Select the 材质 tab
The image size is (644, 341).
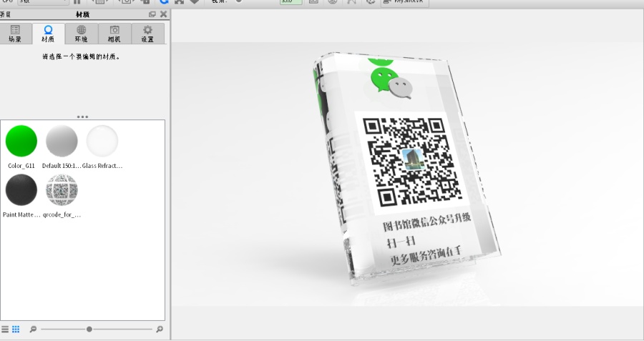click(x=48, y=34)
